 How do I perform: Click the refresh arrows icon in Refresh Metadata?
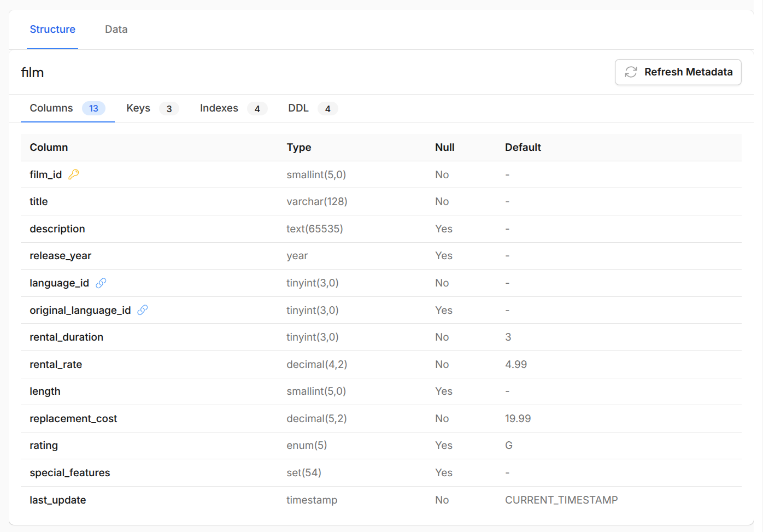pyautogui.click(x=631, y=72)
